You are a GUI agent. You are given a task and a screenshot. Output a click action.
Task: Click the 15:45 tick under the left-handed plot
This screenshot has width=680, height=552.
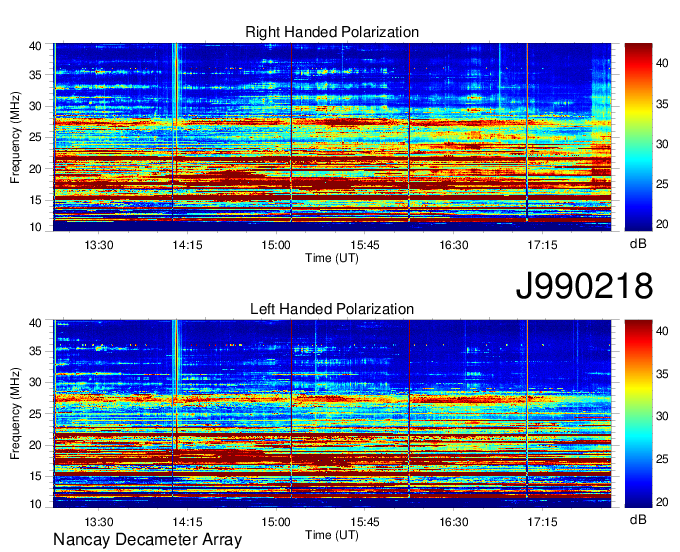pos(365,521)
